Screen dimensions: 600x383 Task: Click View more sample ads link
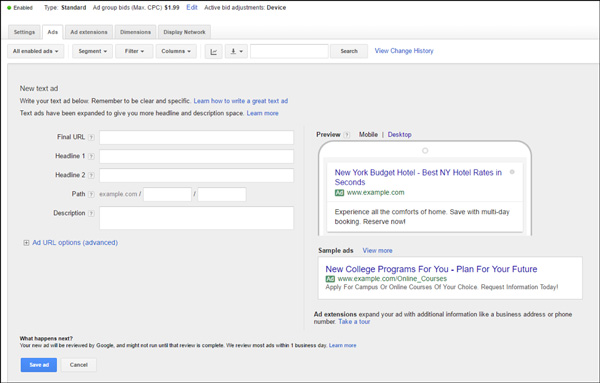coord(377,251)
